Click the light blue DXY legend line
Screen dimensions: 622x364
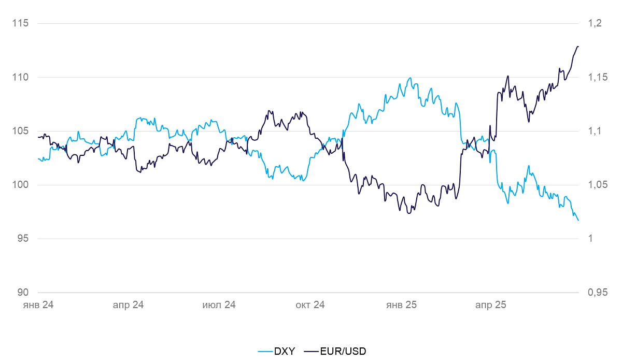pyautogui.click(x=265, y=352)
